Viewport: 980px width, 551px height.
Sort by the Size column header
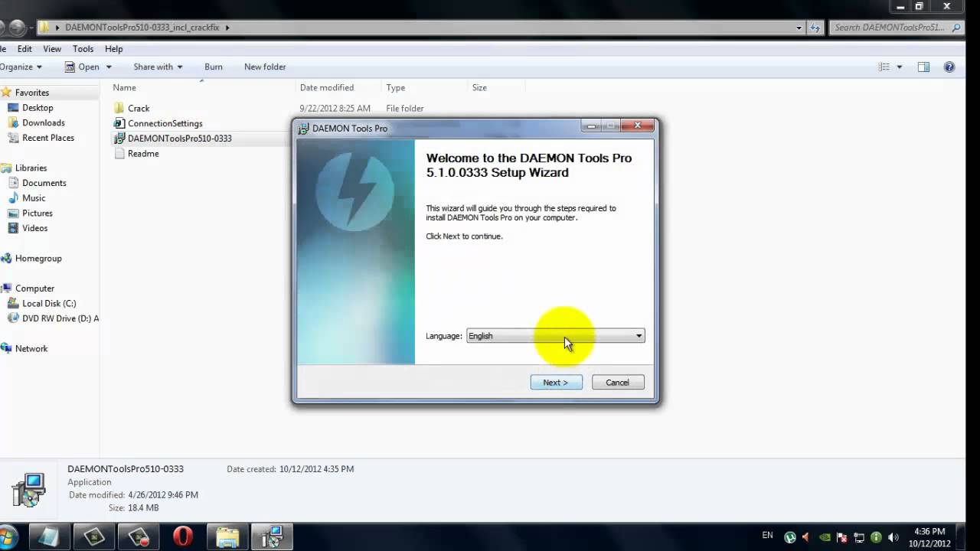coord(479,87)
